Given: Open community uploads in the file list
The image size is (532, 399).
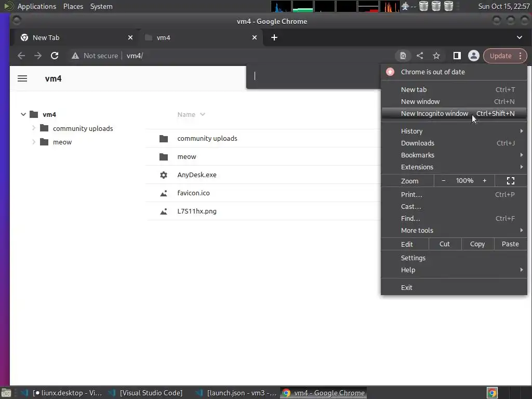Looking at the screenshot, I should tap(263, 138).
